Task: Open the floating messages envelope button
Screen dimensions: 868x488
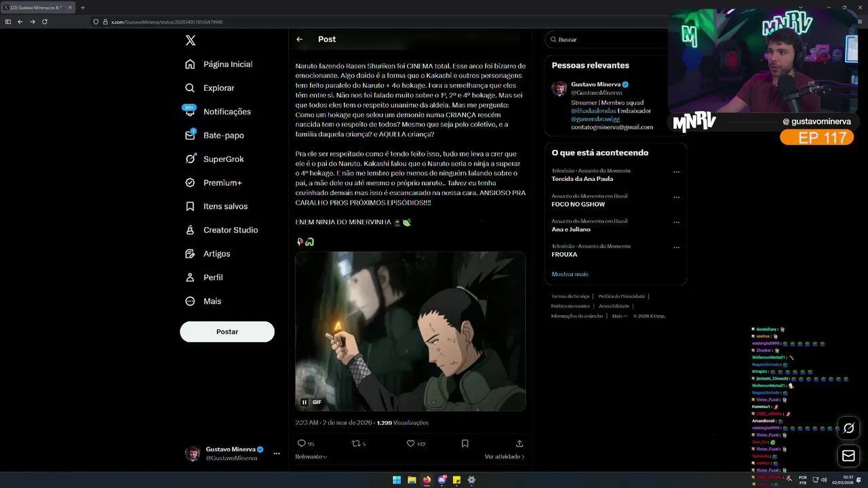Action: pyautogui.click(x=848, y=456)
